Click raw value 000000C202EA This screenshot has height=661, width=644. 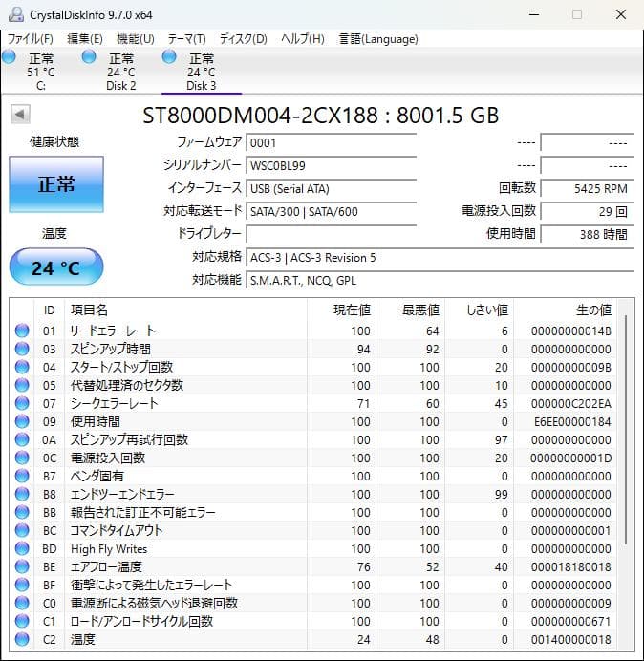571,403
